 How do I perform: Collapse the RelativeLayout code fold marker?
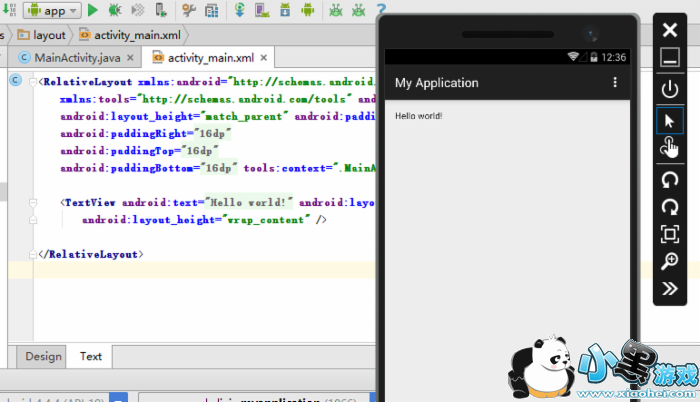35,82
